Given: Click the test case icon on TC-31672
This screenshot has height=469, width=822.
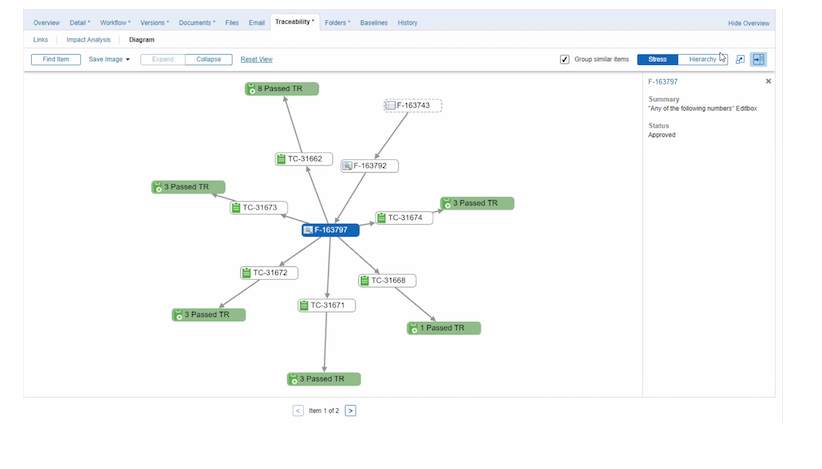Looking at the screenshot, I should point(246,272).
